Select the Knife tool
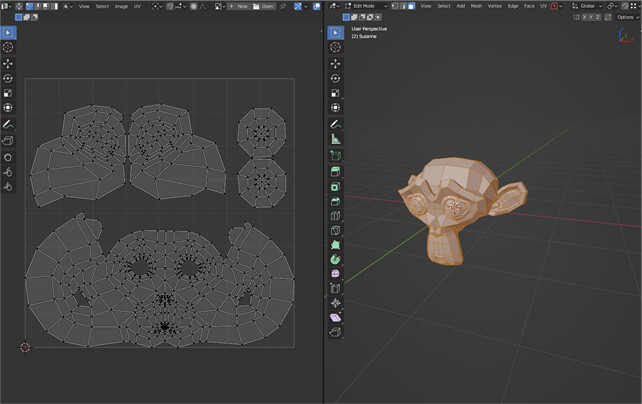642x404 pixels. [335, 230]
